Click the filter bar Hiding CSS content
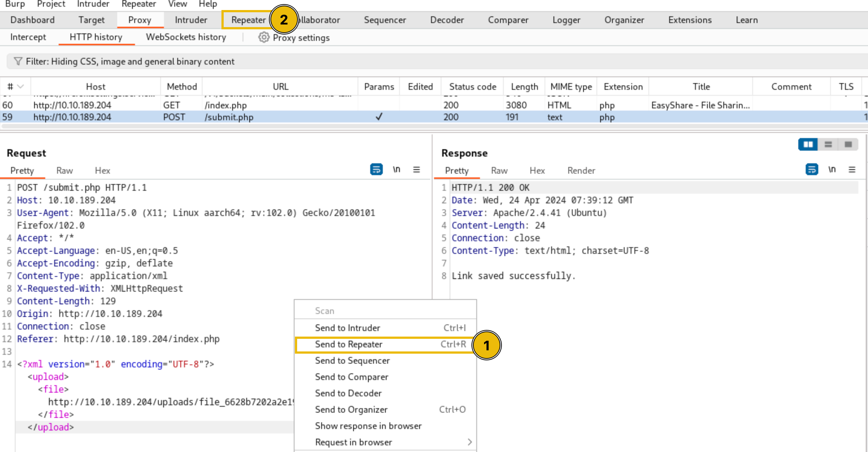The image size is (868, 452). point(438,61)
